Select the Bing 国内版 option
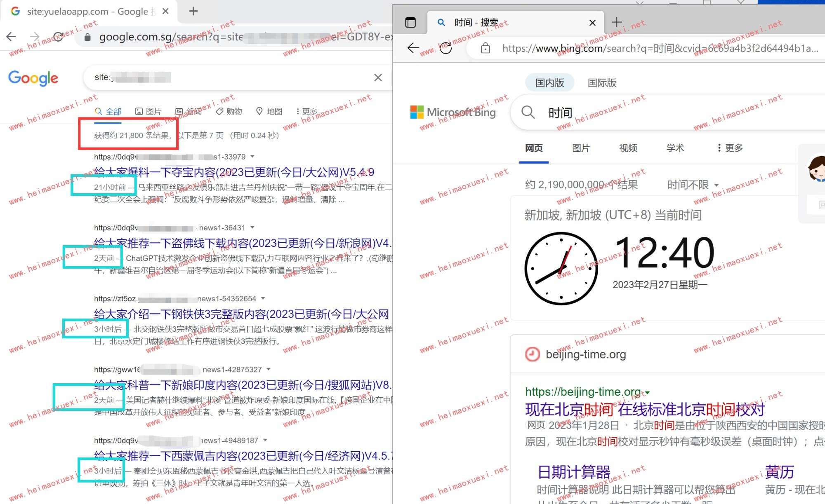This screenshot has width=825, height=504. coord(549,83)
